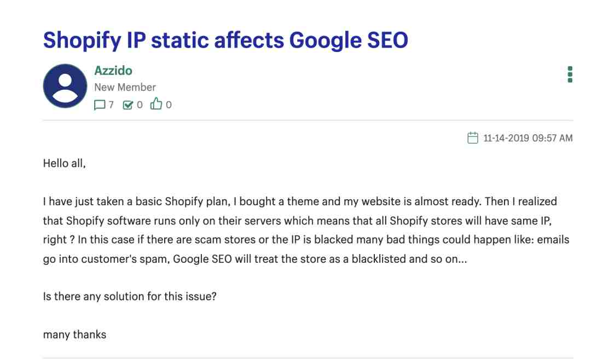
Task: Click line starting 'right ? In this case'
Action: click(x=306, y=240)
